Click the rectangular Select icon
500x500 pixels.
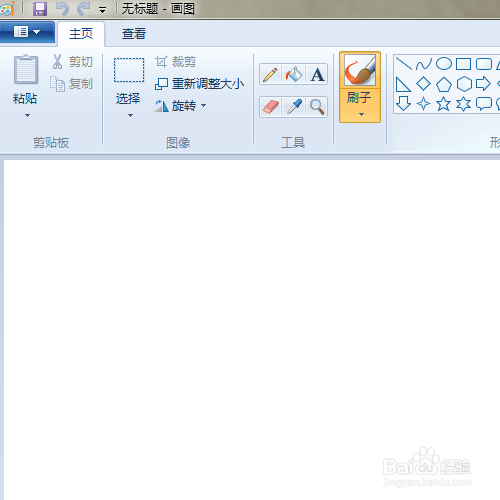129,70
